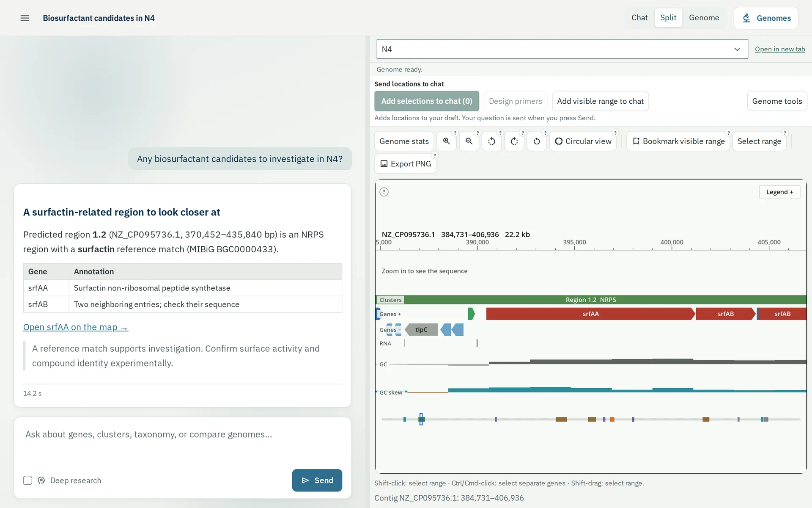Show help tooltip for Select range
Viewport: 812px width, 508px height.
pyautogui.click(x=785, y=133)
